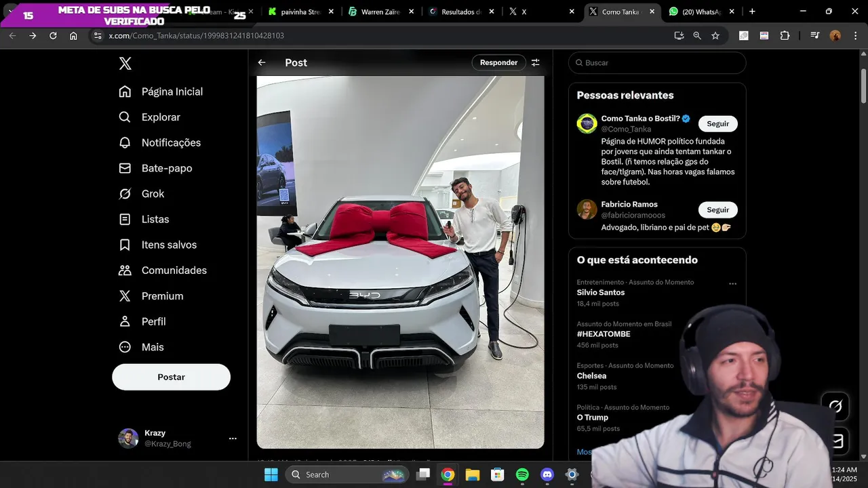The width and height of the screenshot is (868, 488).
Task: Open Bate-papo messages
Action: click(x=155, y=168)
